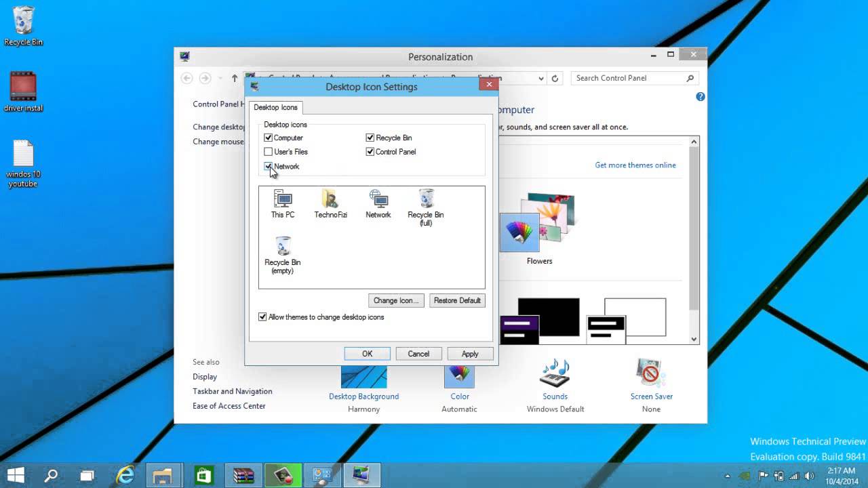Click the Help question mark icon
This screenshot has width=868, height=488.
pos(700,97)
